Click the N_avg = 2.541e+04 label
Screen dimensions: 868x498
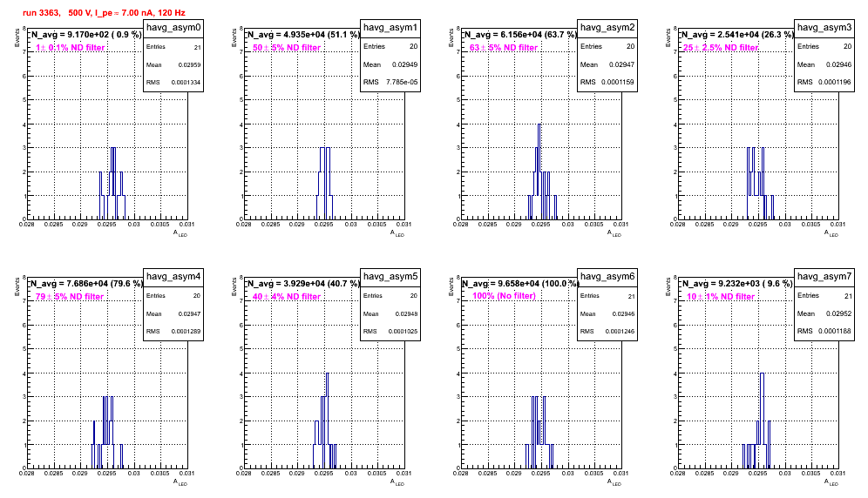point(736,35)
